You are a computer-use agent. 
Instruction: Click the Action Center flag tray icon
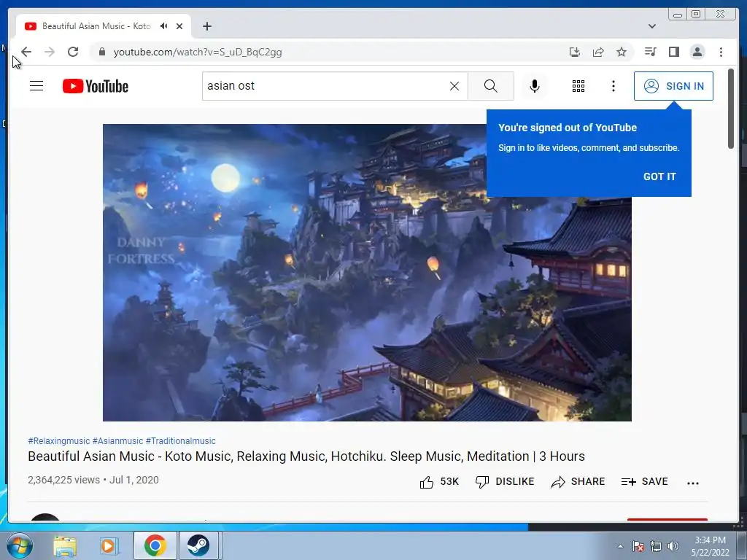[638, 546]
